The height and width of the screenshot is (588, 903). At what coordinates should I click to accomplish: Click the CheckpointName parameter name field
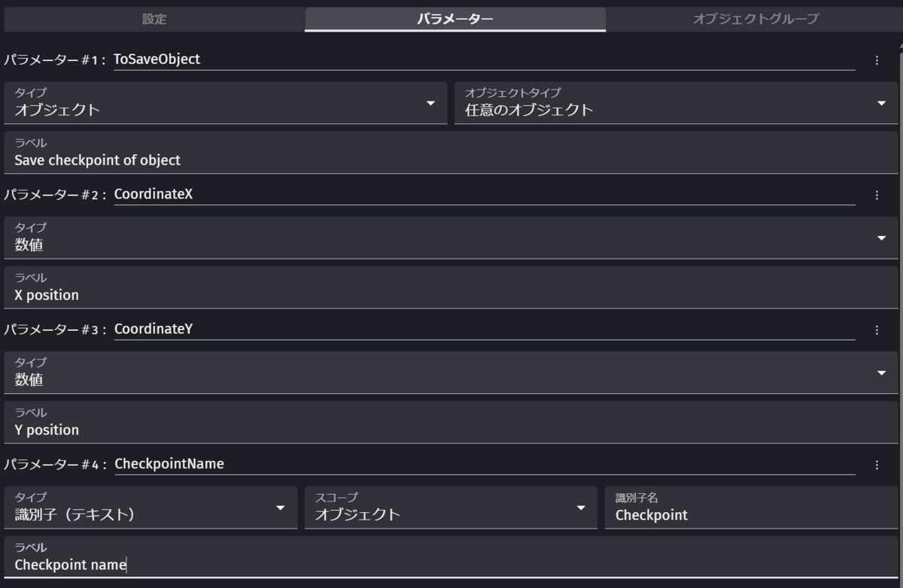tap(484, 464)
